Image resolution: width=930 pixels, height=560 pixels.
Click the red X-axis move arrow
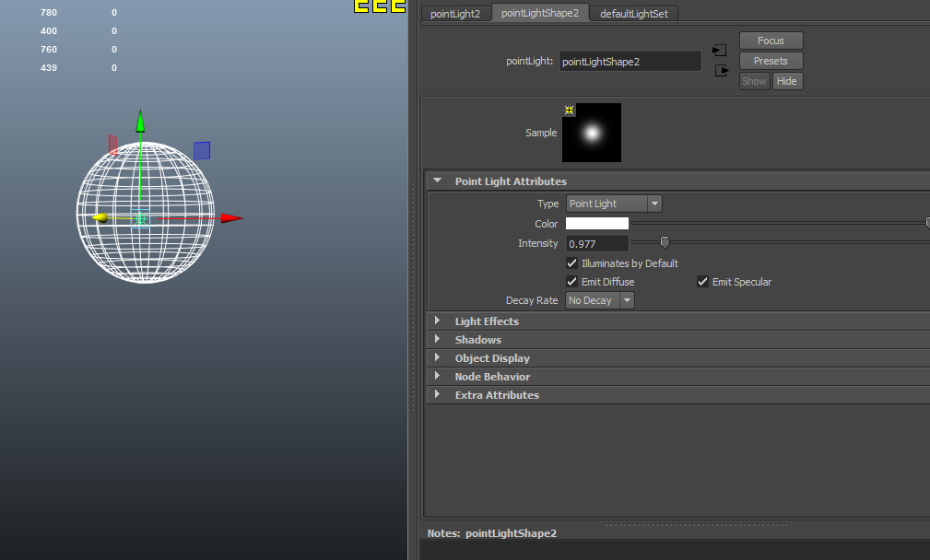point(232,218)
